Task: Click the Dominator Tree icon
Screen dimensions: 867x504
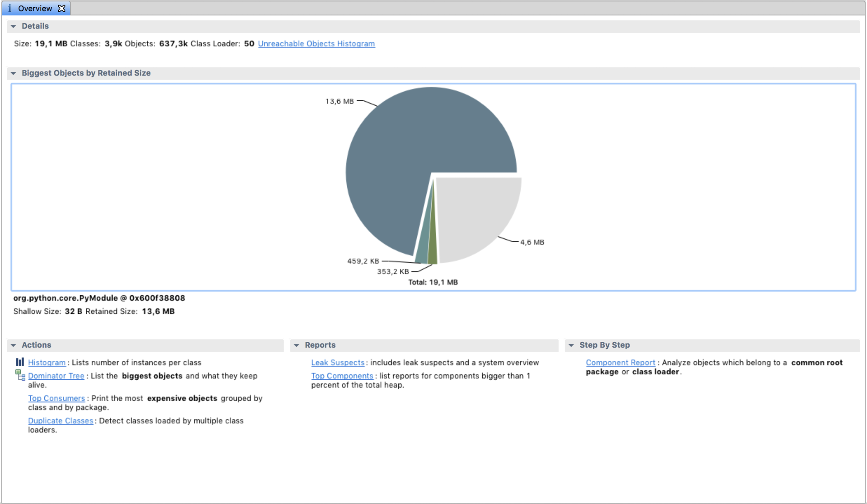Action: (20, 375)
